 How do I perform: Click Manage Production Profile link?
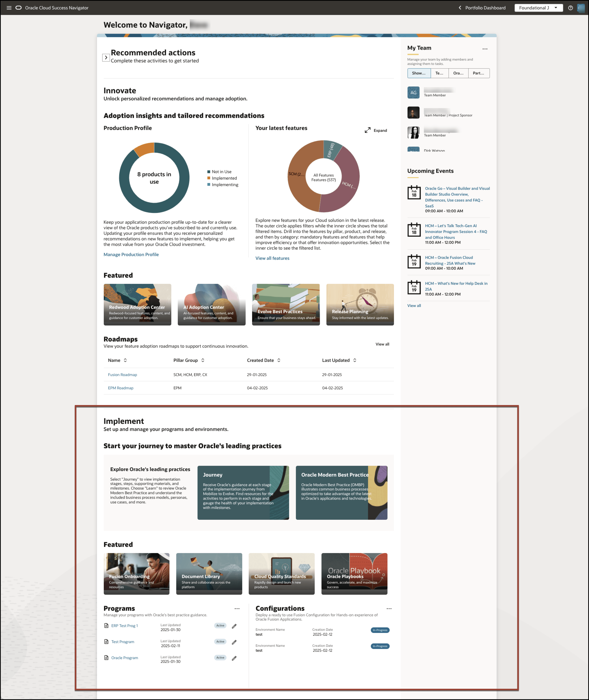(x=131, y=254)
